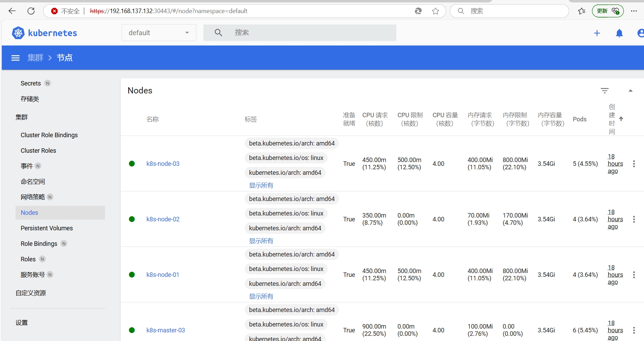Open the default namespace dropdown

159,33
